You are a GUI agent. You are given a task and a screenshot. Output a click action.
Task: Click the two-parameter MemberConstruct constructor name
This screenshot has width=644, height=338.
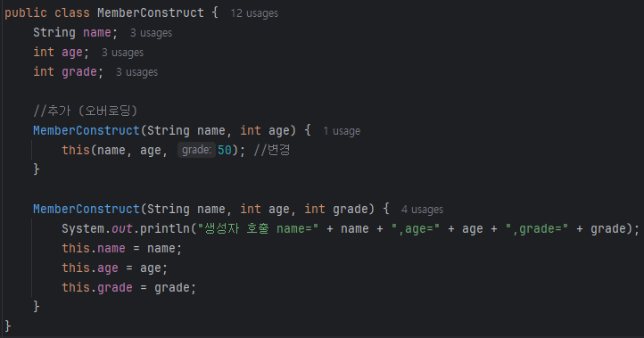[87, 130]
